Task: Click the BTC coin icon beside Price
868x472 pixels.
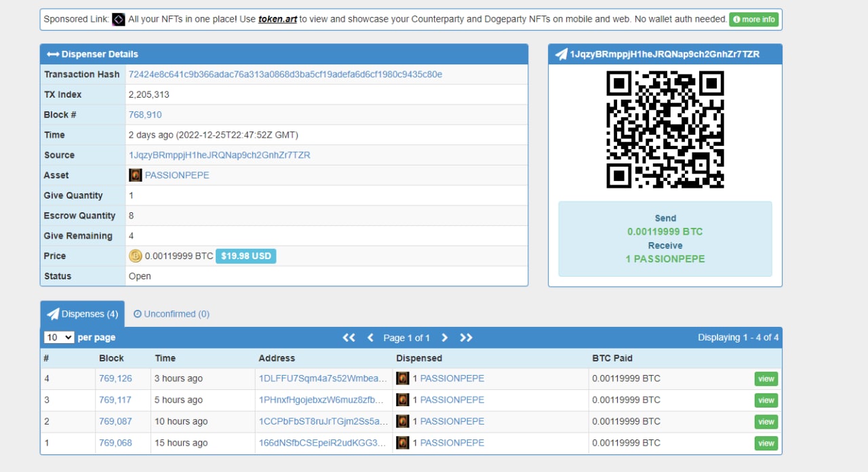Action: tap(136, 256)
